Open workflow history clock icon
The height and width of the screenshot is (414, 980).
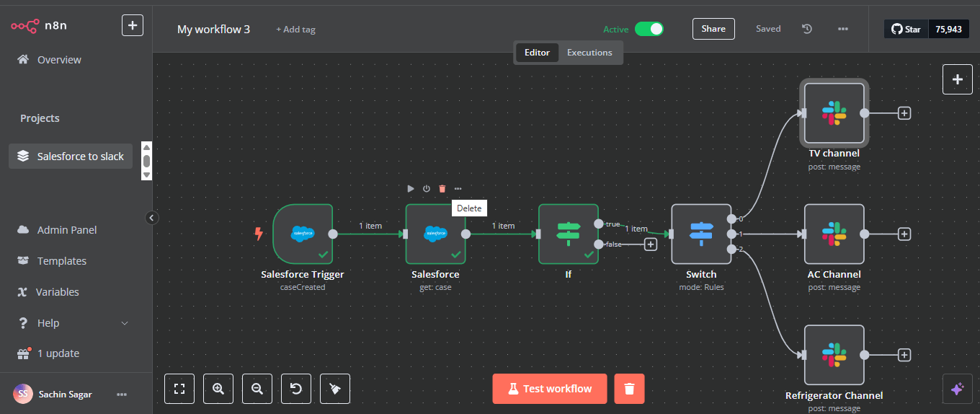pyautogui.click(x=807, y=29)
